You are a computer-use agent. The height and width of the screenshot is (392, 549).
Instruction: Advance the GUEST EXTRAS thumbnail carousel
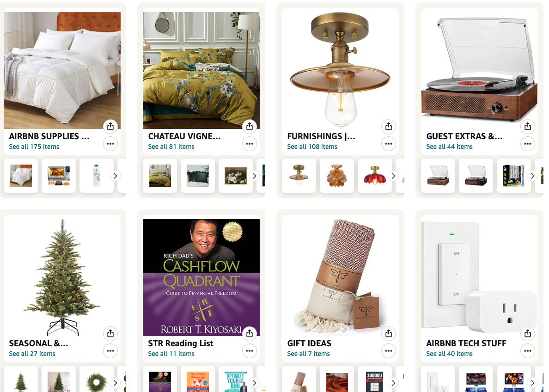coord(532,176)
